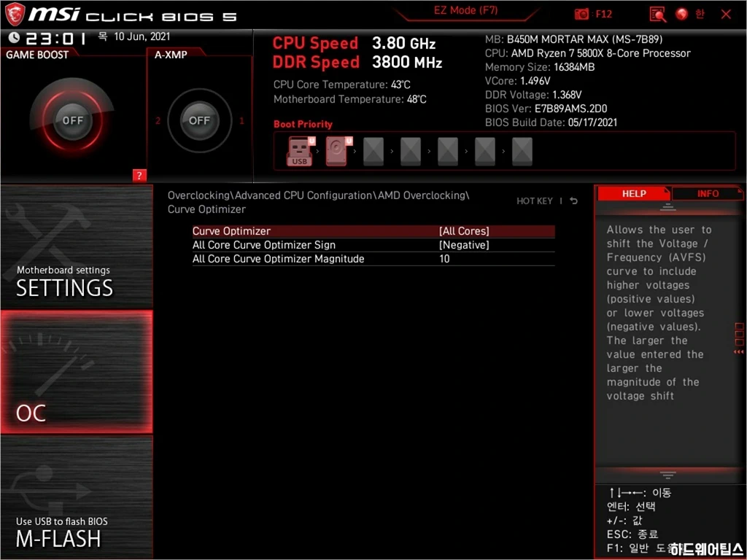Select A-XMP profile 2

click(158, 120)
